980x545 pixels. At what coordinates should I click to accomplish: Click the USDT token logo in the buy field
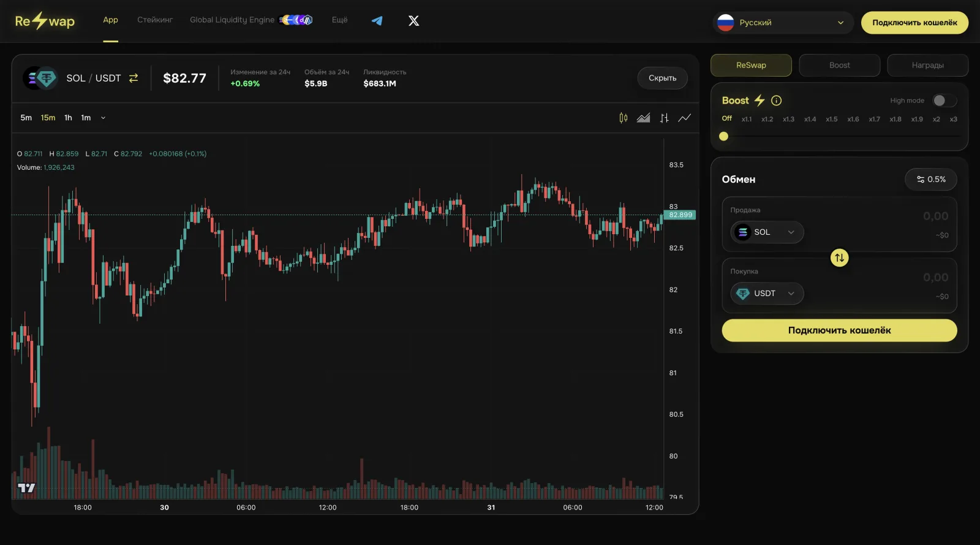click(743, 294)
